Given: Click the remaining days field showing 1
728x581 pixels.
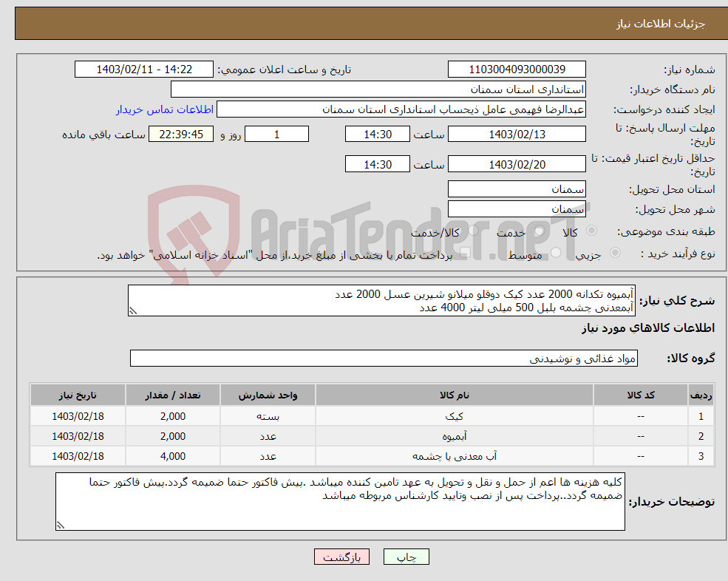Looking at the screenshot, I should 276,135.
